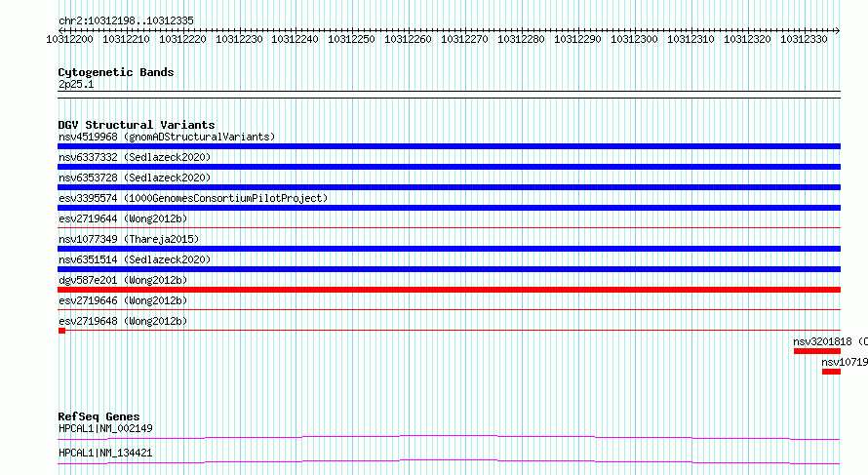The width and height of the screenshot is (868, 475).
Task: Click the blue bar under nsv1077349
Action: (449, 249)
